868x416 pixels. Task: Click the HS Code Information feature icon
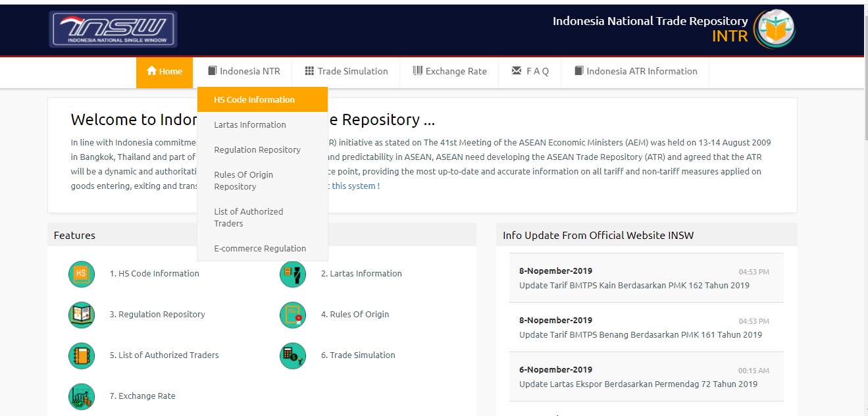(82, 274)
